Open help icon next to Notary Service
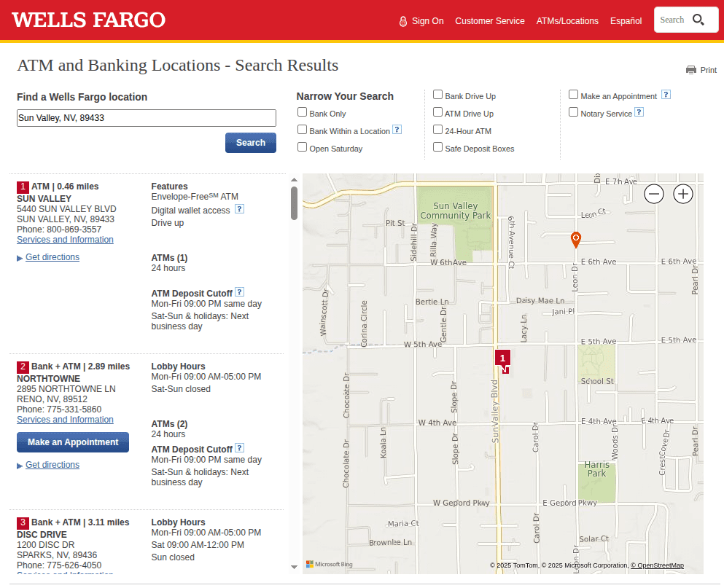The image size is (724, 588). coord(639,112)
